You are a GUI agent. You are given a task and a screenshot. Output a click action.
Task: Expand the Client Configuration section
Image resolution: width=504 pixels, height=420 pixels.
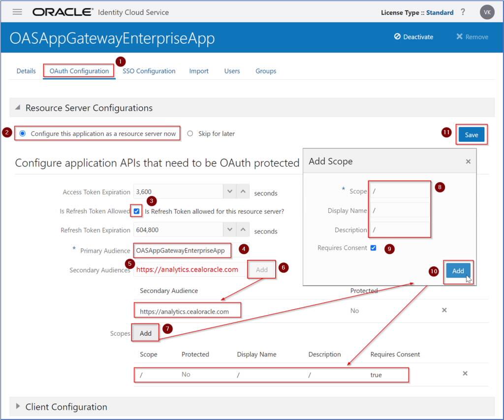click(18, 407)
